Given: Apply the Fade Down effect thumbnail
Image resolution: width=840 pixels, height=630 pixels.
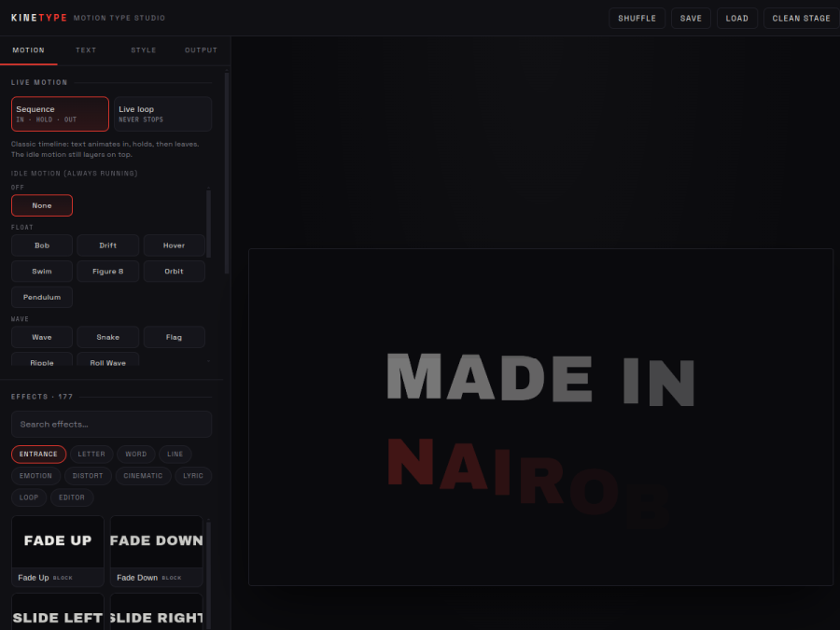Looking at the screenshot, I should pyautogui.click(x=157, y=552).
